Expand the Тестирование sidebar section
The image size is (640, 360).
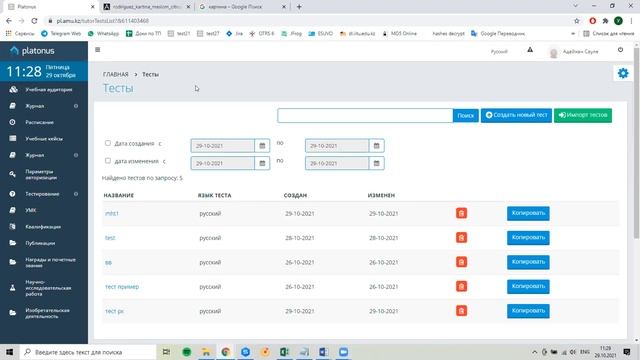pyautogui.click(x=44, y=194)
